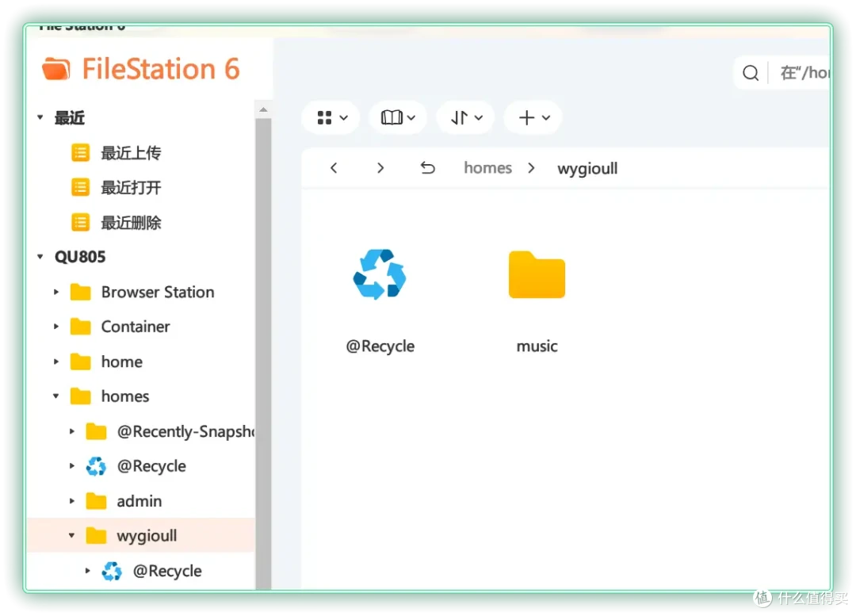Click the home folder icon in tree

click(x=80, y=362)
